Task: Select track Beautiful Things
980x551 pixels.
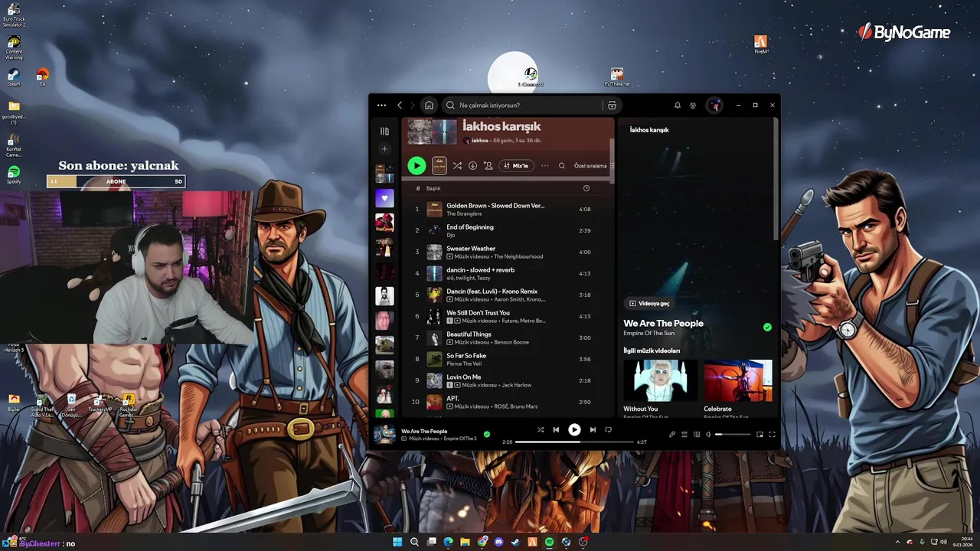Action: pos(508,337)
